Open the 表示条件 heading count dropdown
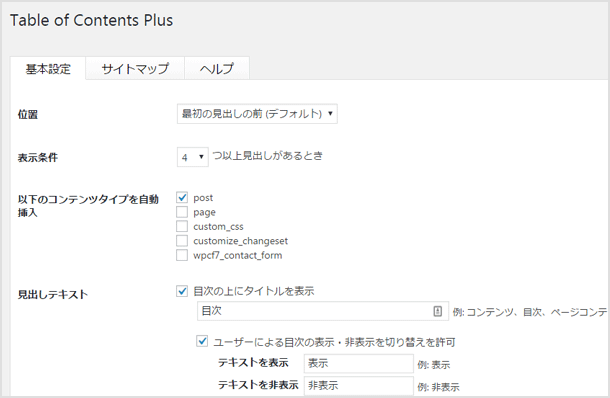This screenshot has height=398, width=610. pos(193,157)
